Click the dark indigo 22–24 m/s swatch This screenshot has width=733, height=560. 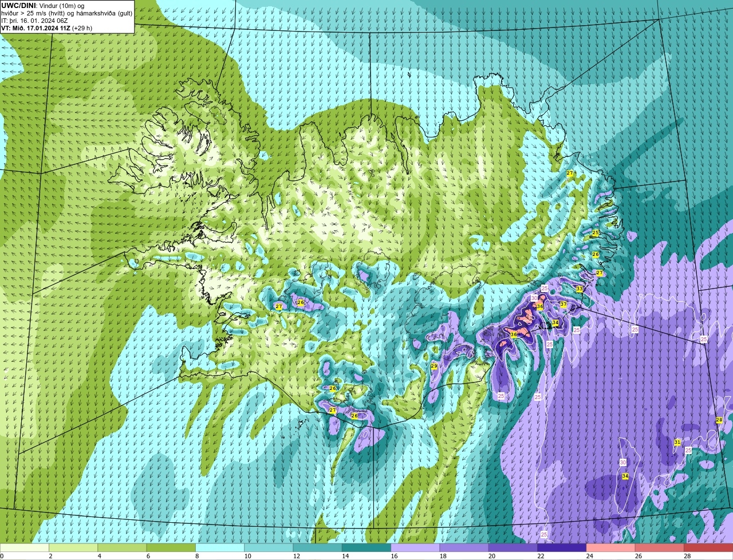click(x=562, y=548)
